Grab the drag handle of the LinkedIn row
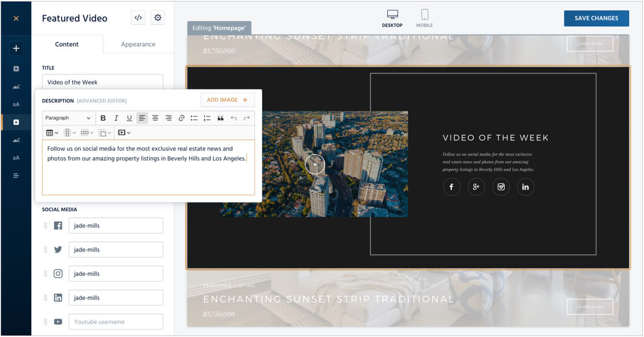Screen dimensions: 644x337 46,298
